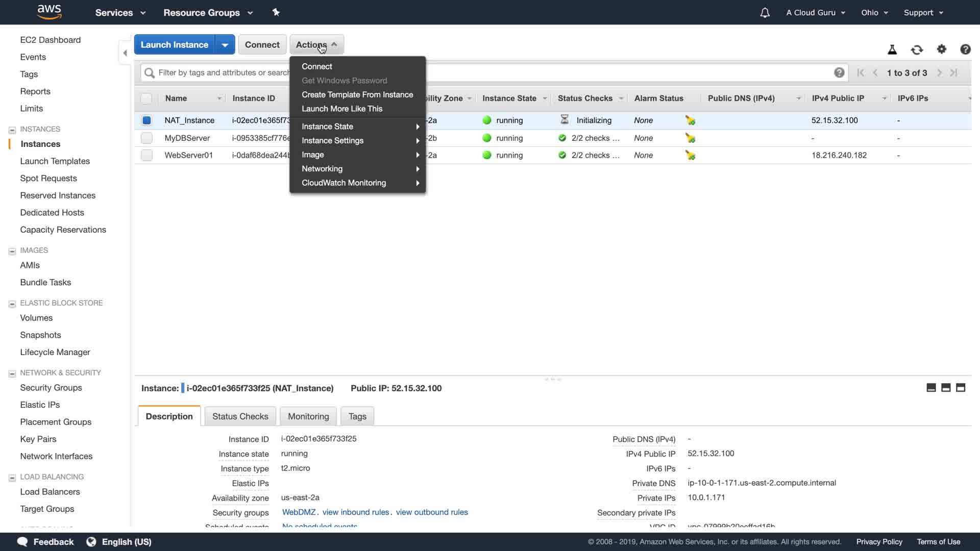Click the pin shortcut icon in header
Screen dimensions: 980x551
click(x=276, y=12)
